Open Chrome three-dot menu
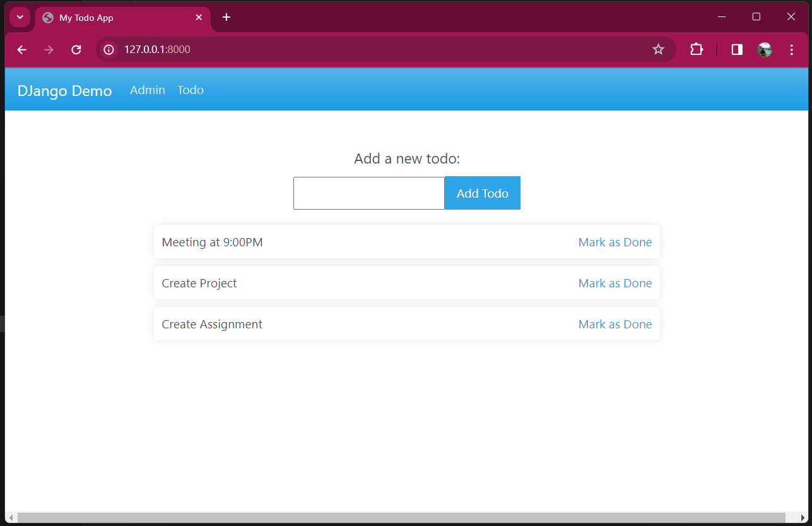This screenshot has height=526, width=812. [792, 49]
